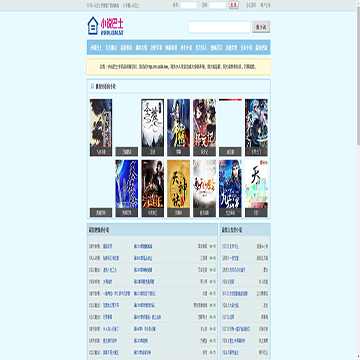360x360 pixels.
Task: Focus the username field in the top bar
Action: 189,5
